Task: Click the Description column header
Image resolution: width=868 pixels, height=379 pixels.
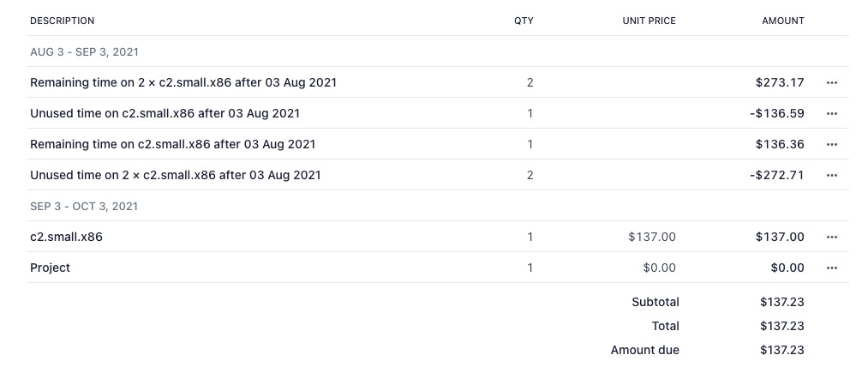Action: click(63, 21)
